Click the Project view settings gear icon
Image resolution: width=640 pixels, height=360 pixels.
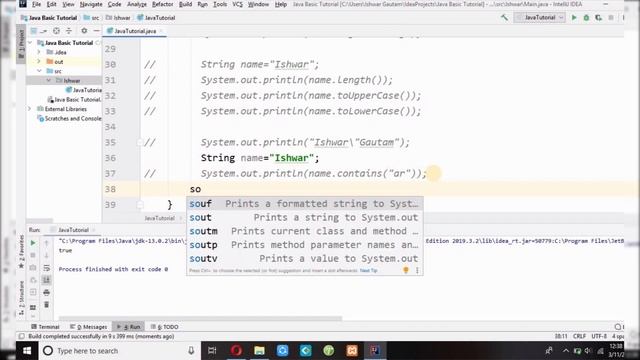(84, 31)
